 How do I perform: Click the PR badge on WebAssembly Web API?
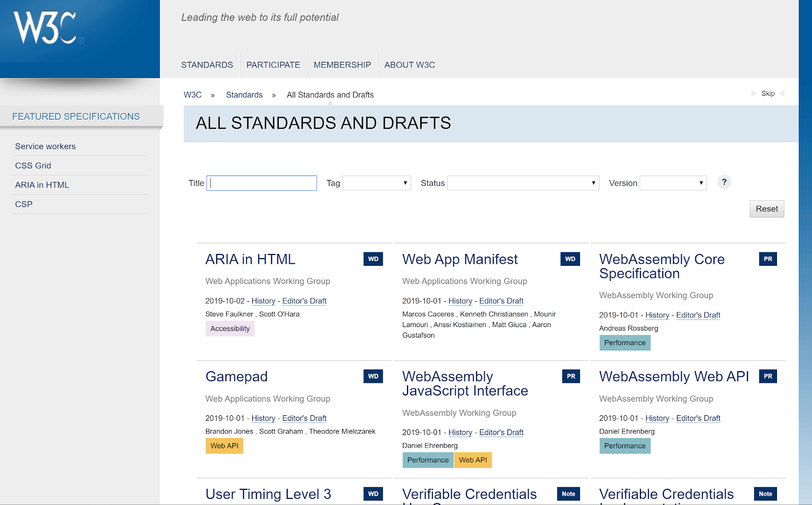[x=768, y=376]
